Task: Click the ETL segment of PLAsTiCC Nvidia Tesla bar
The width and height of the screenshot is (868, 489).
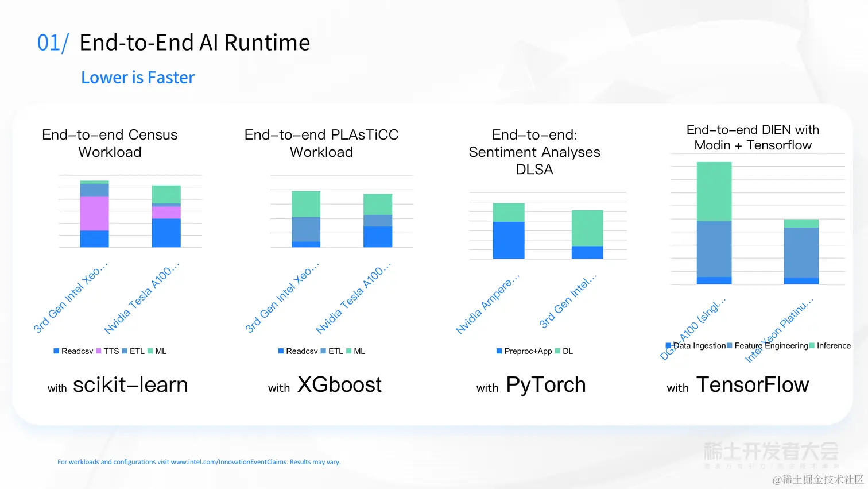Action: [x=378, y=221]
